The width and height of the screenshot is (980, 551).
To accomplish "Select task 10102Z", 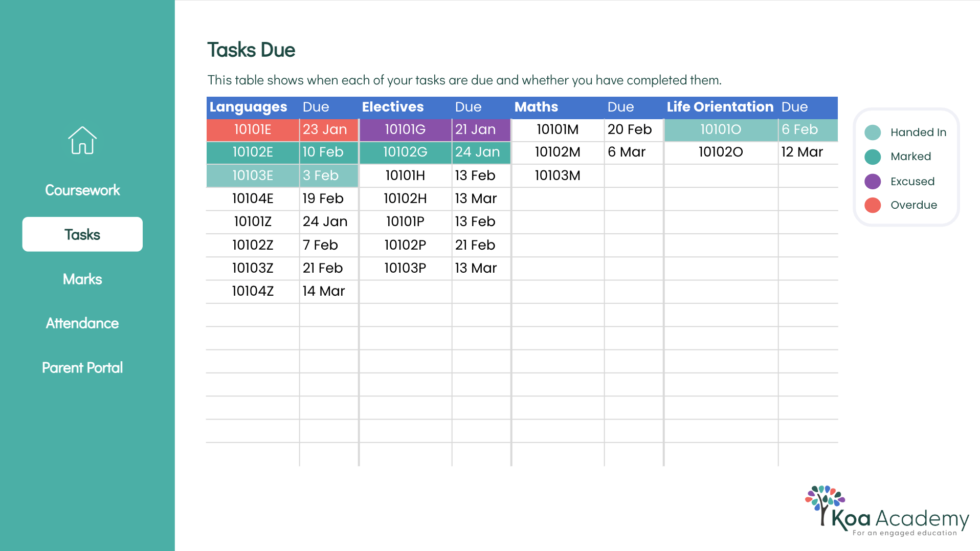I will tap(253, 245).
